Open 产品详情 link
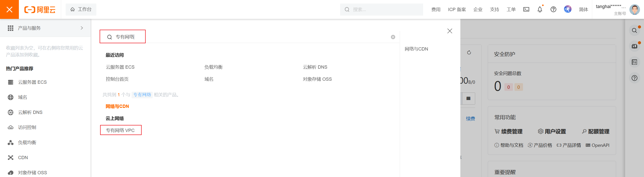 coord(569,145)
